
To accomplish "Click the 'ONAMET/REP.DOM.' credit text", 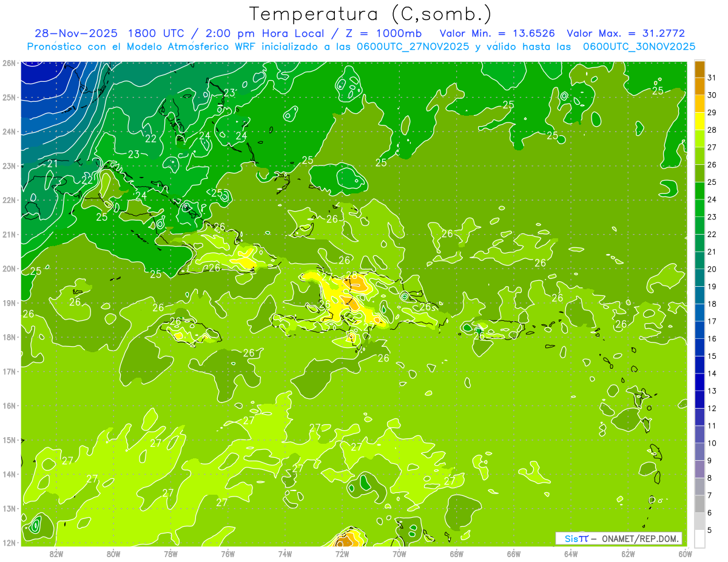I will click(639, 538).
